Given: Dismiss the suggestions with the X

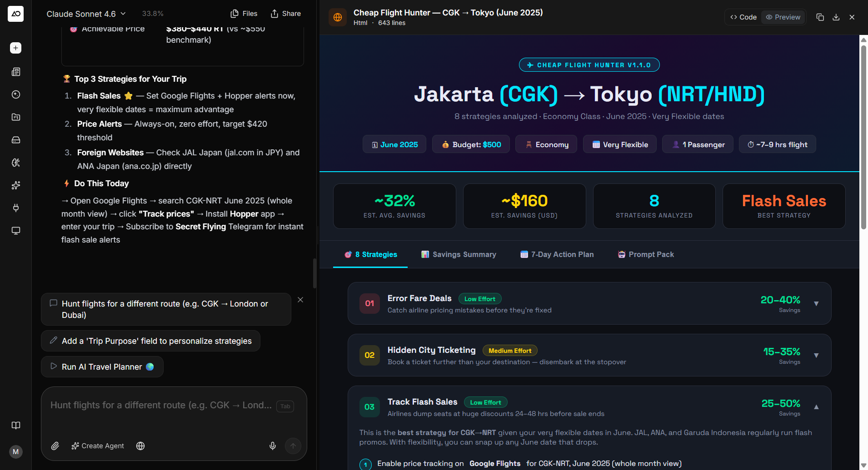Looking at the screenshot, I should 300,300.
